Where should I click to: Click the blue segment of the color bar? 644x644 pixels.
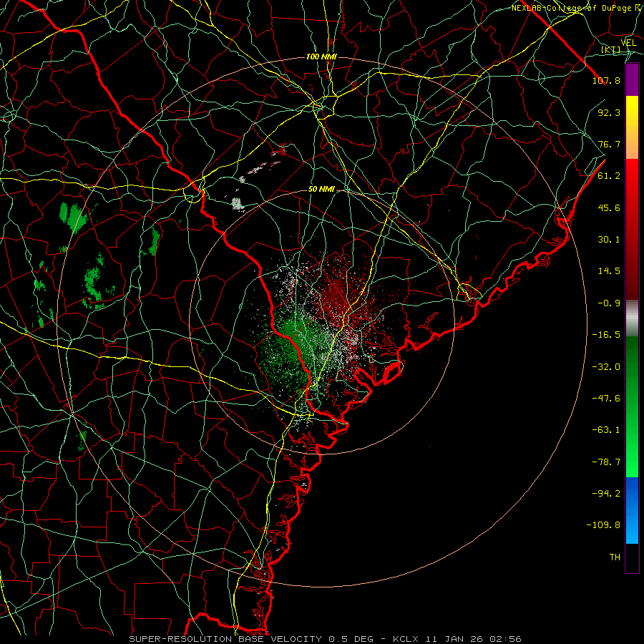632,510
